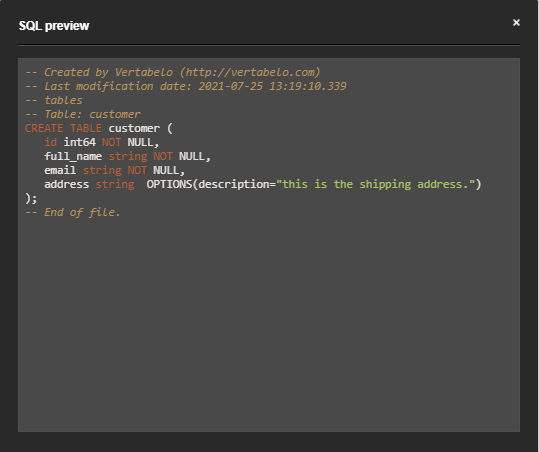Click the 'this is the shipping address.' string
This screenshot has width=539, height=452.
(378, 184)
